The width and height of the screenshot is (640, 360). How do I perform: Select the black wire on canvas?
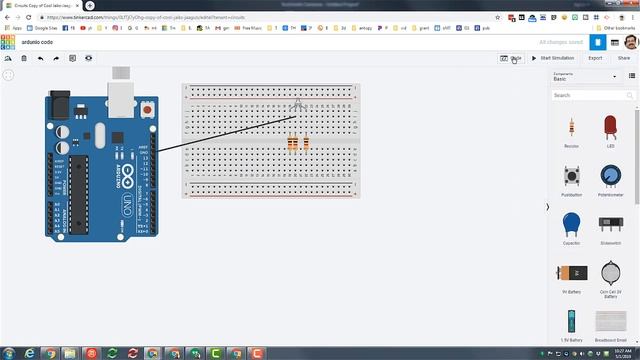click(x=227, y=133)
